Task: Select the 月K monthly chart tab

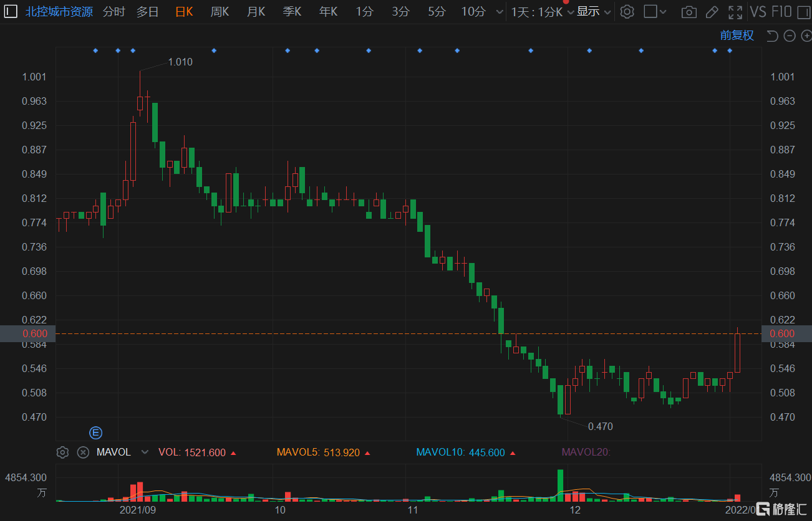Action: pos(256,12)
